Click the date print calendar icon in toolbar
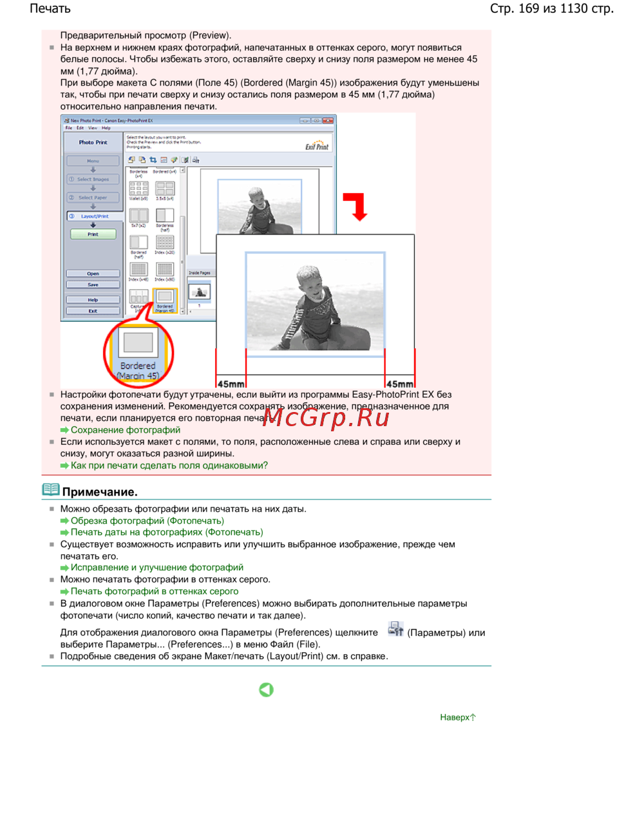 click(x=164, y=160)
